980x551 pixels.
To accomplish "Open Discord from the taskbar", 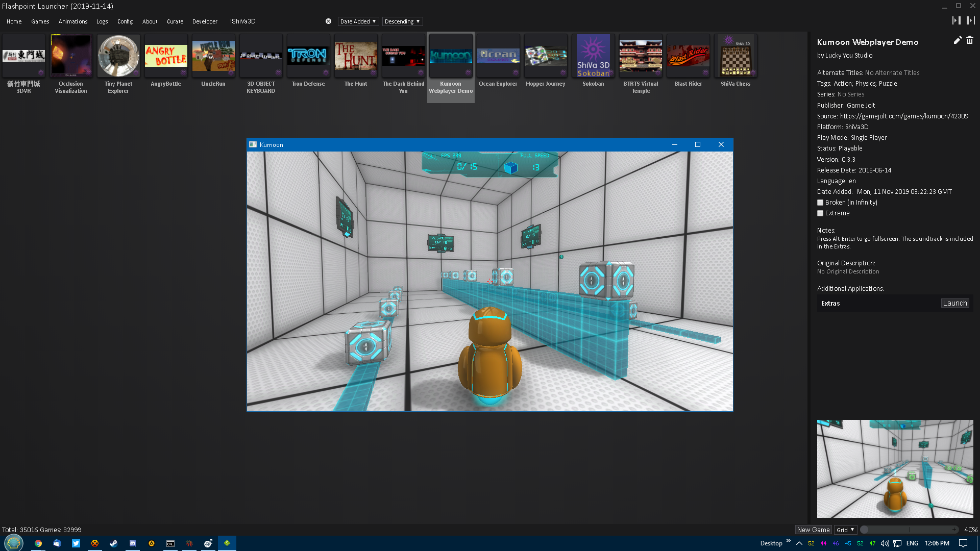I will tap(133, 543).
